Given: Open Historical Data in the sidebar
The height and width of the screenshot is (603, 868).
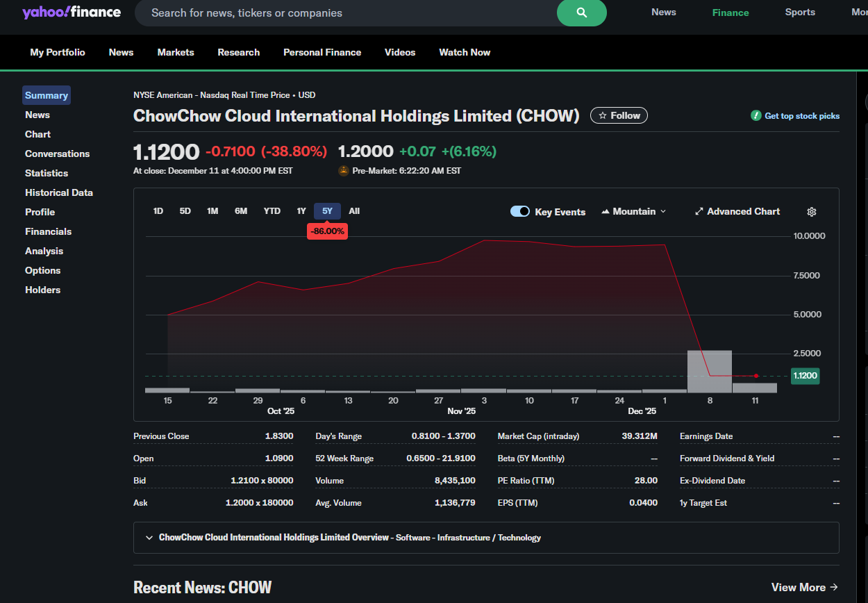Looking at the screenshot, I should [59, 193].
